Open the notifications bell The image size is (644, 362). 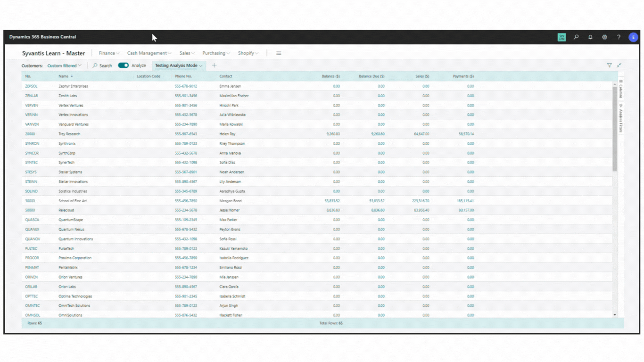coord(590,37)
